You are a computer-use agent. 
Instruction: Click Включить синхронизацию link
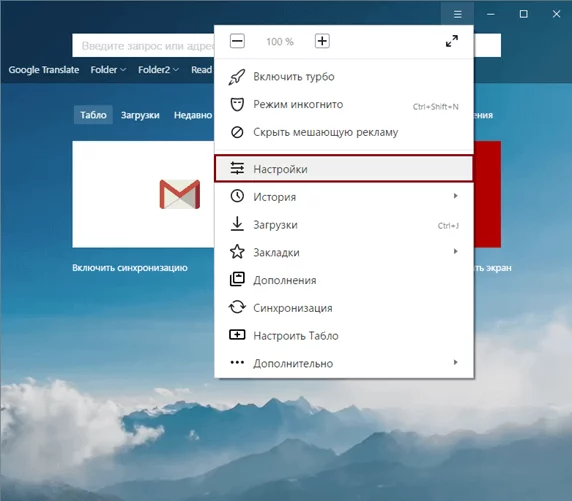coord(130,268)
